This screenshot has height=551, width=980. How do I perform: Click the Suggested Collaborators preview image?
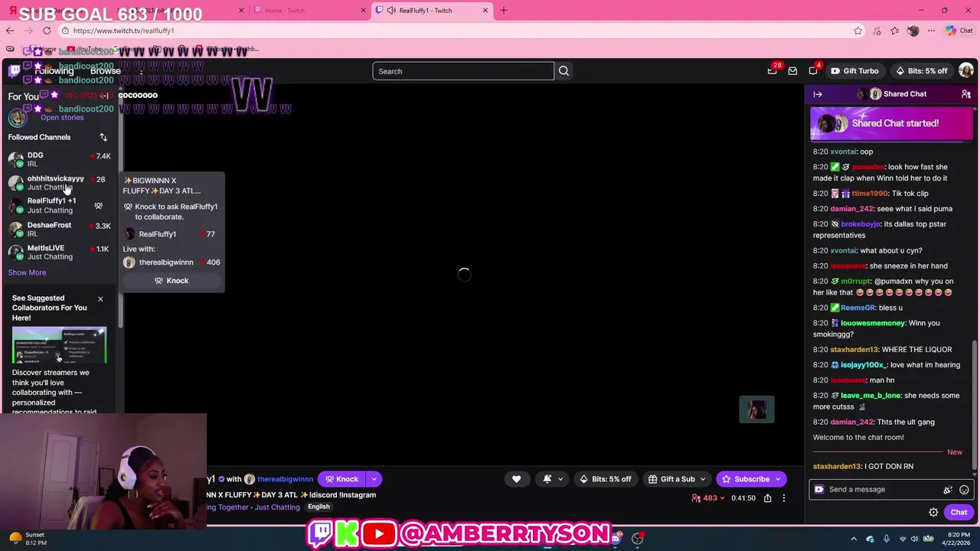click(59, 346)
